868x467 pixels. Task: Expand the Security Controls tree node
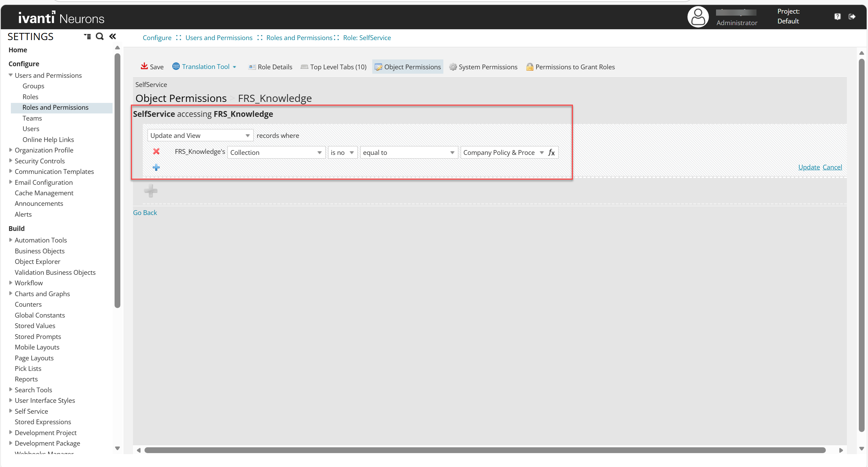[11, 161]
